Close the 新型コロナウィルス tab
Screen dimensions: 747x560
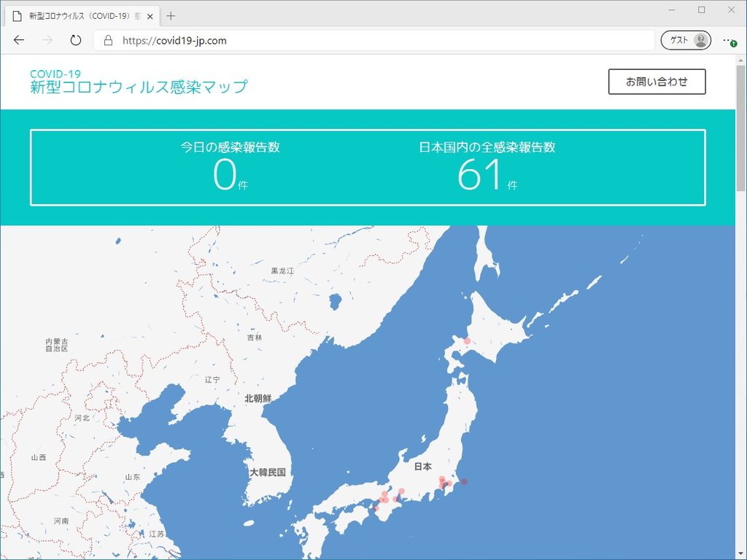[x=151, y=15]
